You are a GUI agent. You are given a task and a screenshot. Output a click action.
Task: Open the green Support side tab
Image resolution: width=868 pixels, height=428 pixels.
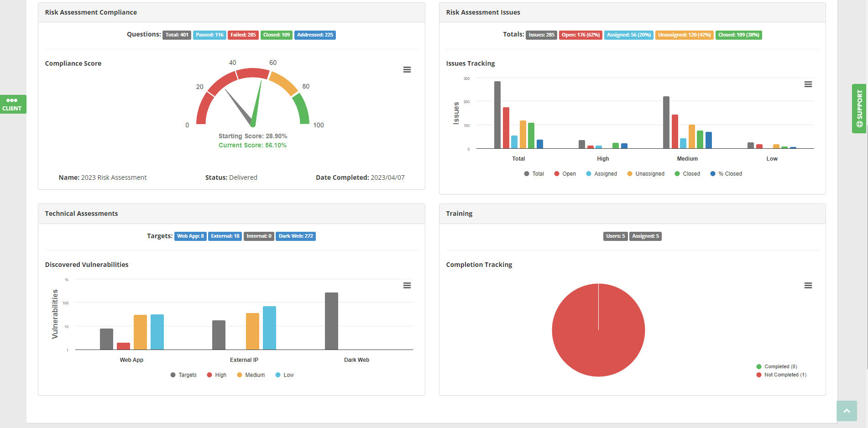click(x=859, y=109)
